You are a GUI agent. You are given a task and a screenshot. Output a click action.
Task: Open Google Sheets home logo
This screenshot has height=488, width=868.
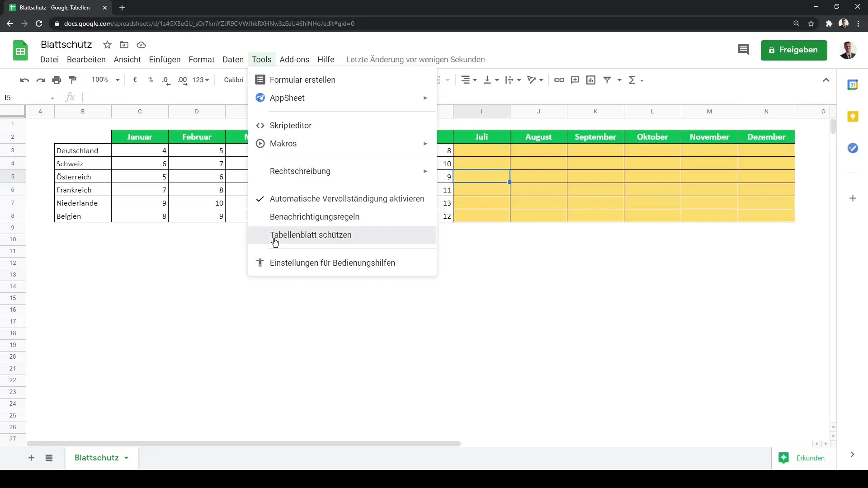[x=20, y=50]
